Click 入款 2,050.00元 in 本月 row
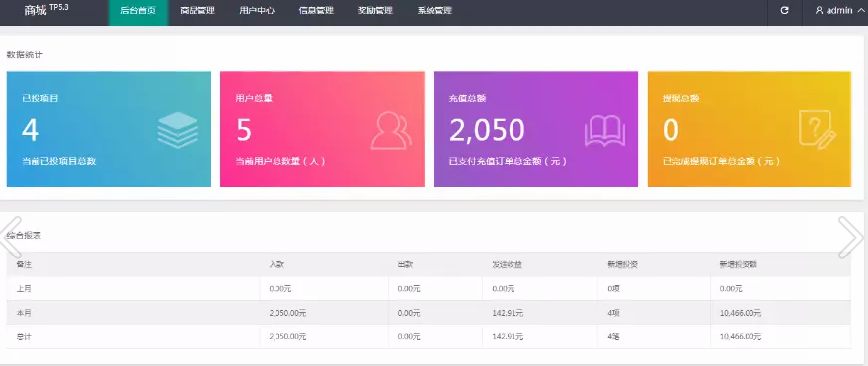 287,313
